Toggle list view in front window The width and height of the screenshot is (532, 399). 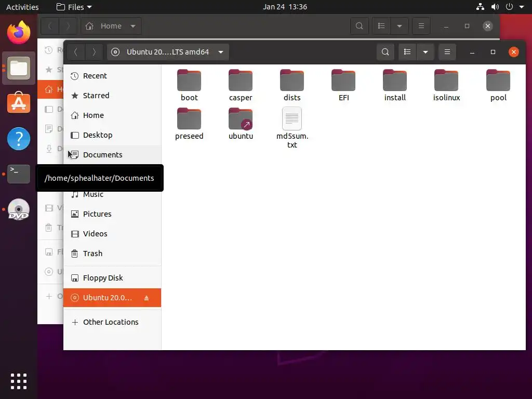coord(407,52)
